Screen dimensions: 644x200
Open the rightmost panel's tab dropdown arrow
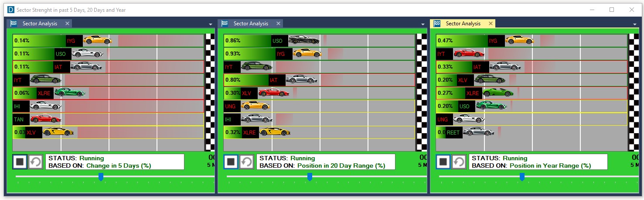[x=635, y=24]
